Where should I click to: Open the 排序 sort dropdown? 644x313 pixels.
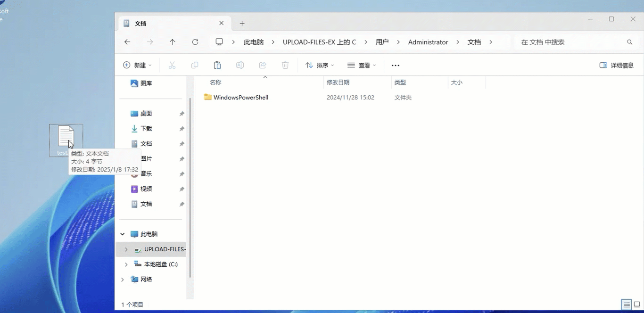click(320, 66)
